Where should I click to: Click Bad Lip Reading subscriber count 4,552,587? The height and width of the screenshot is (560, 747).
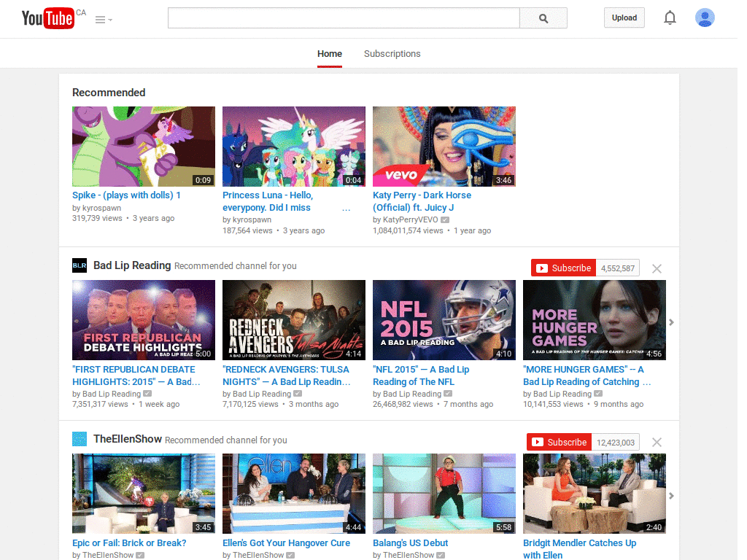coord(617,268)
